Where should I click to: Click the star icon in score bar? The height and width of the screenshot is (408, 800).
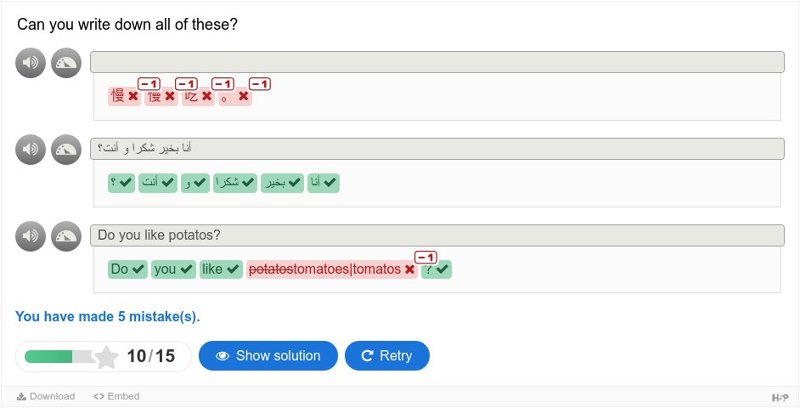(x=107, y=356)
